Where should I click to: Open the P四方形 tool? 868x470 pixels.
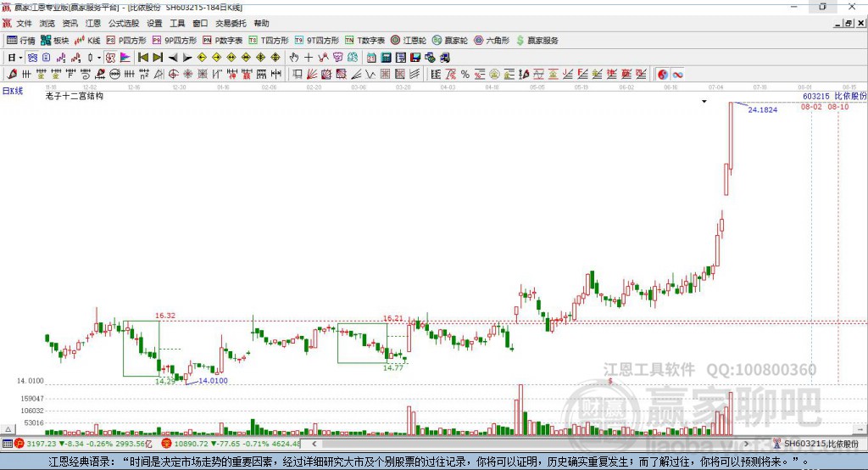126,41
